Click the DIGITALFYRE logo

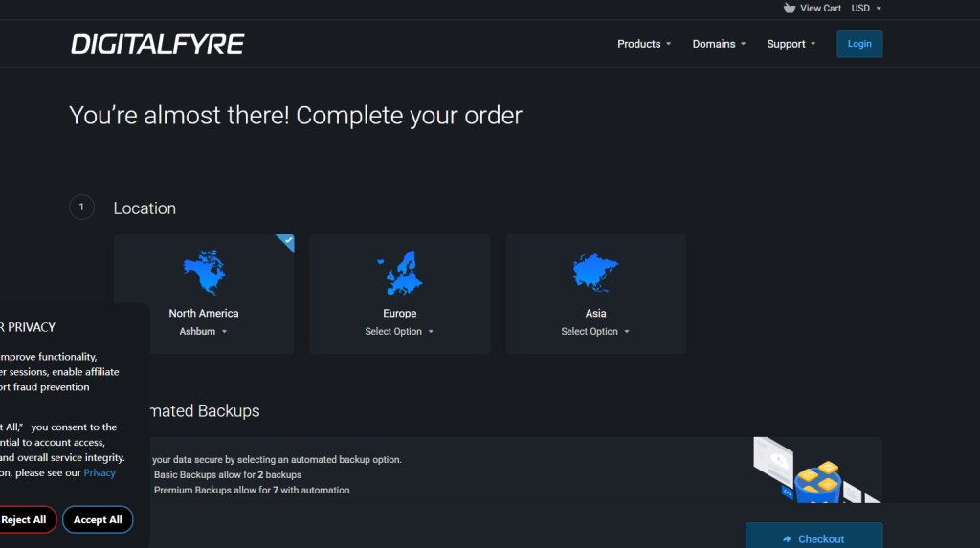click(158, 44)
